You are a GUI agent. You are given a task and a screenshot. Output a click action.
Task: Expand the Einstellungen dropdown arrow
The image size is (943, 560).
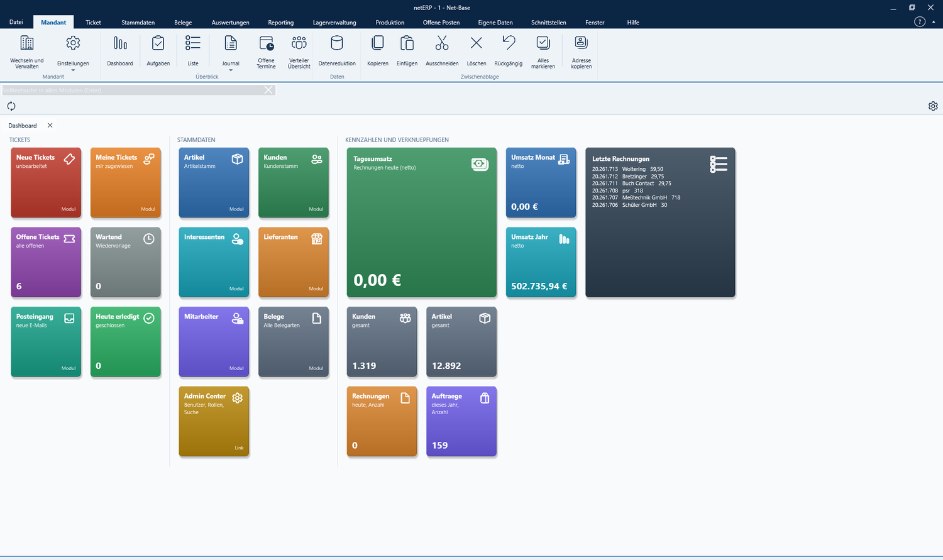(73, 70)
